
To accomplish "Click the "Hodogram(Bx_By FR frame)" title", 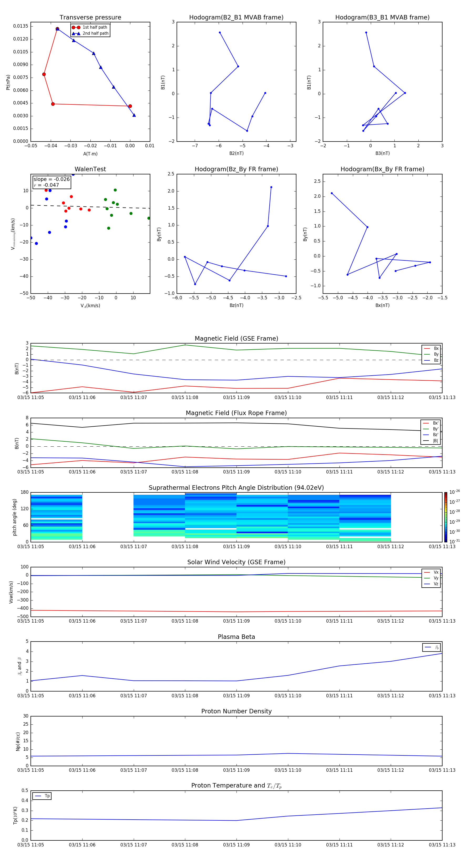I will [x=382, y=169].
